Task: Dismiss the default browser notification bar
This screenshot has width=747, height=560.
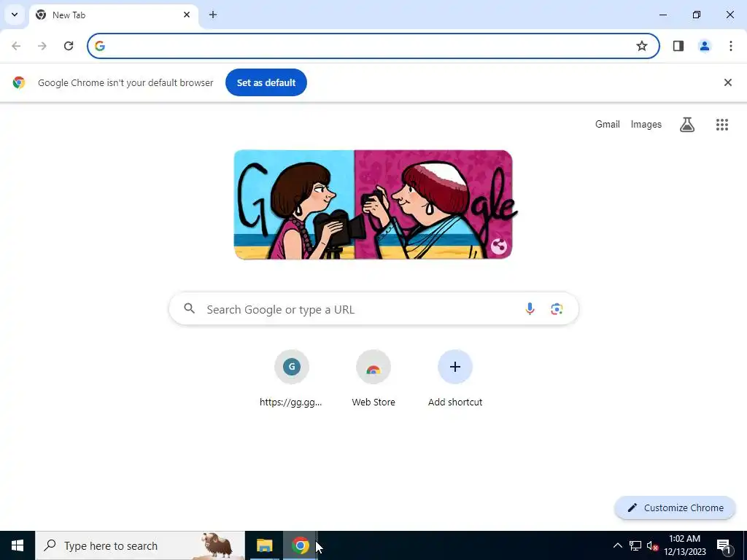Action: tap(728, 82)
